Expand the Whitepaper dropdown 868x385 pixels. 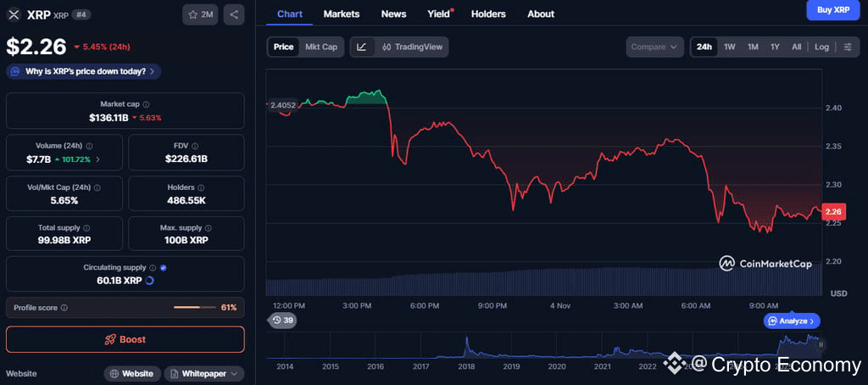[204, 373]
